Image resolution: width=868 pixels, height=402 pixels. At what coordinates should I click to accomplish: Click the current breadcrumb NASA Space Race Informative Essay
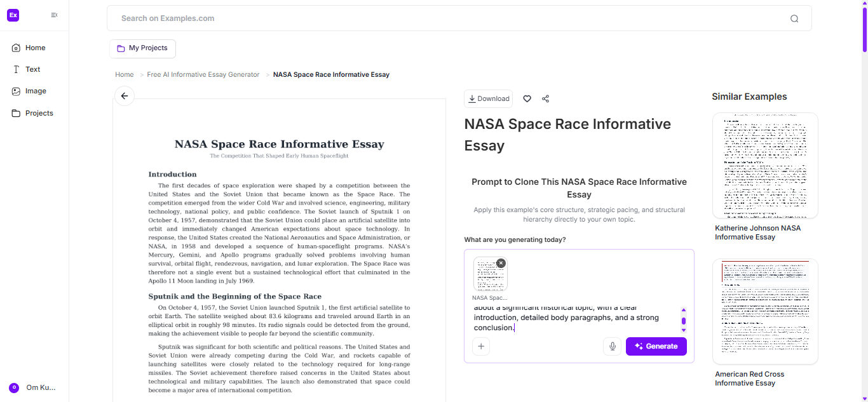331,74
